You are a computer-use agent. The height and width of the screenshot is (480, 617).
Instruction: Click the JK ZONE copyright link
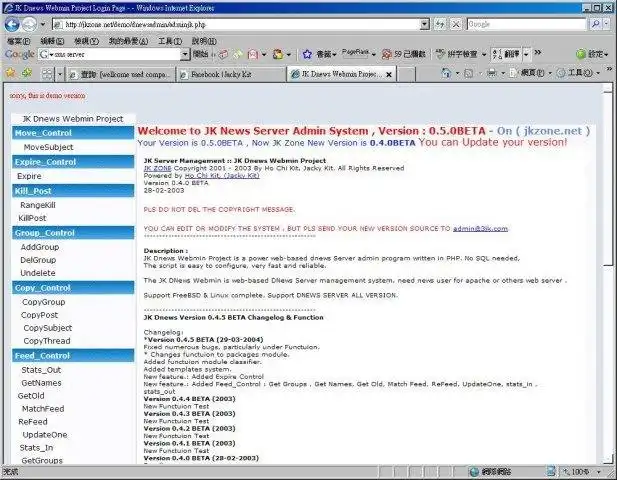(x=157, y=168)
